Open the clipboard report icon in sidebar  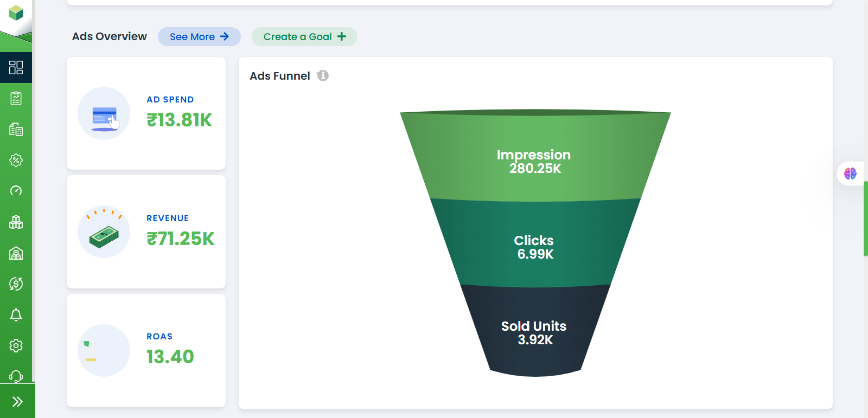click(16, 99)
